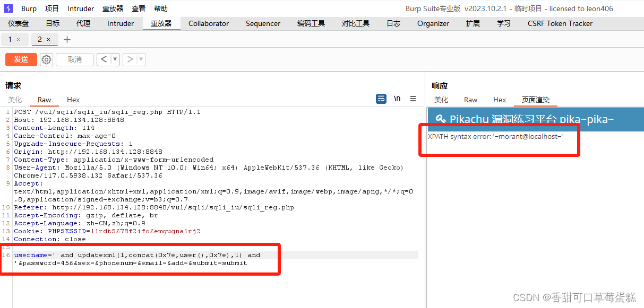Select repeater tab 1

10,40
